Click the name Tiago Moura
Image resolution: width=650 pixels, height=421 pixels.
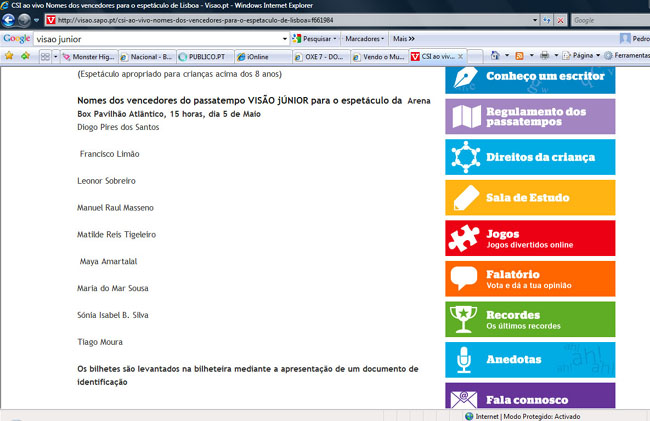(100, 342)
